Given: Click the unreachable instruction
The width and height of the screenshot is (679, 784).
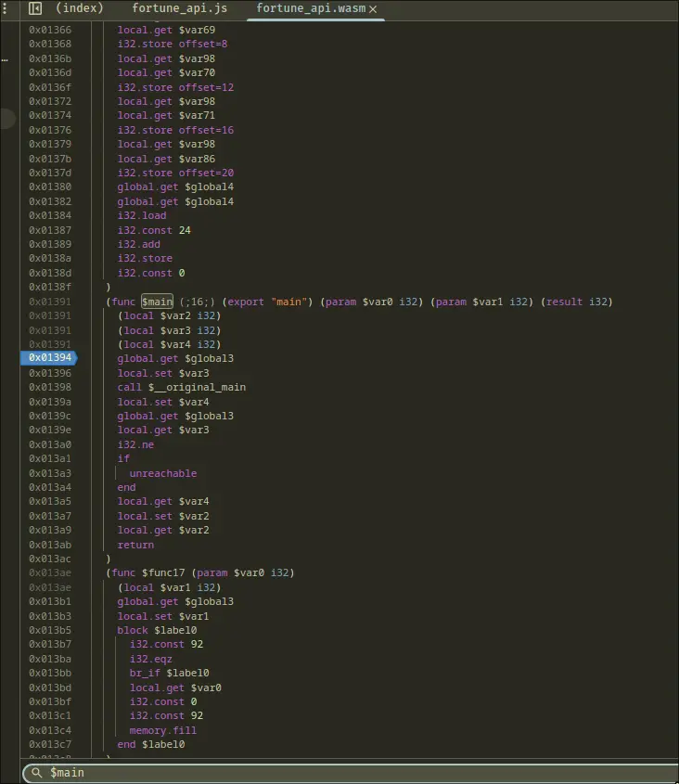Looking at the screenshot, I should [x=163, y=473].
